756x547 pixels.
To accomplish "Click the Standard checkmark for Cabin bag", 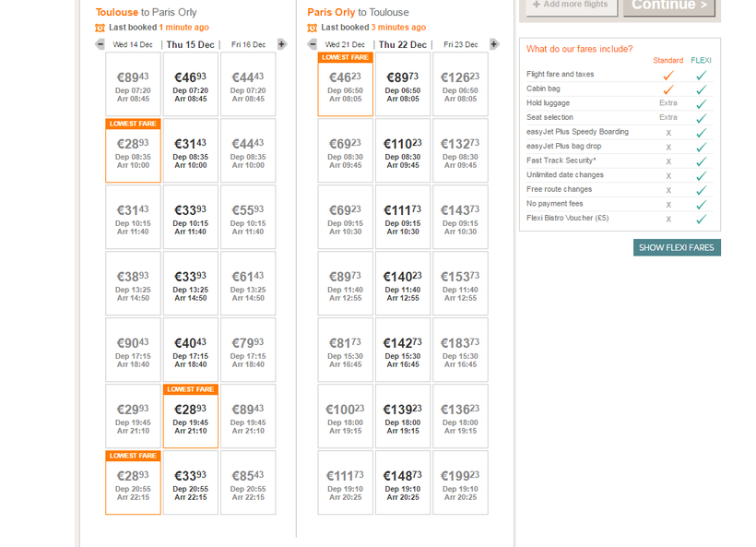I will 668,89.
